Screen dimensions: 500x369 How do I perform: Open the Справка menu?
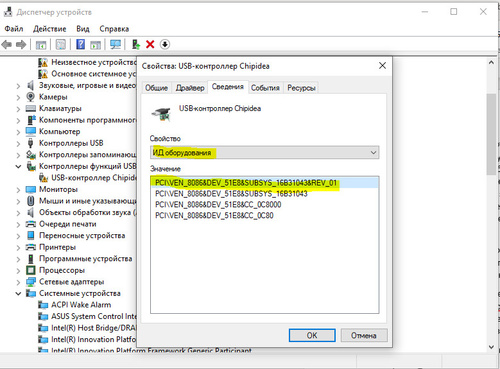click(x=114, y=29)
